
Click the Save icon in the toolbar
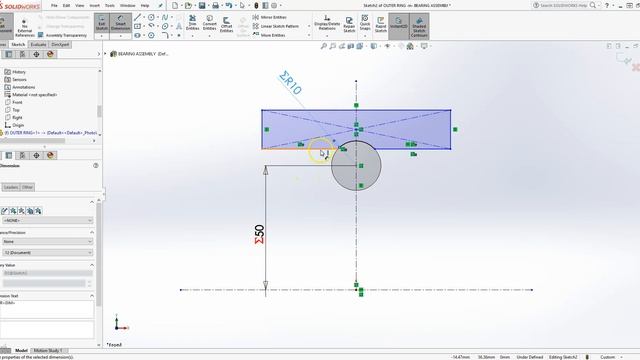pyautogui.click(x=202, y=5)
